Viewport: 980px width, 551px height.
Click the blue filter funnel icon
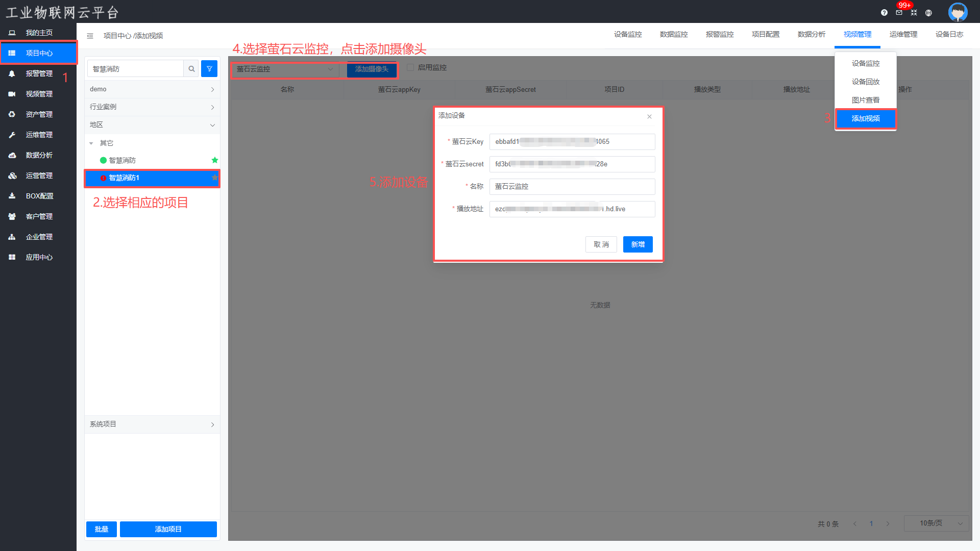(x=209, y=69)
